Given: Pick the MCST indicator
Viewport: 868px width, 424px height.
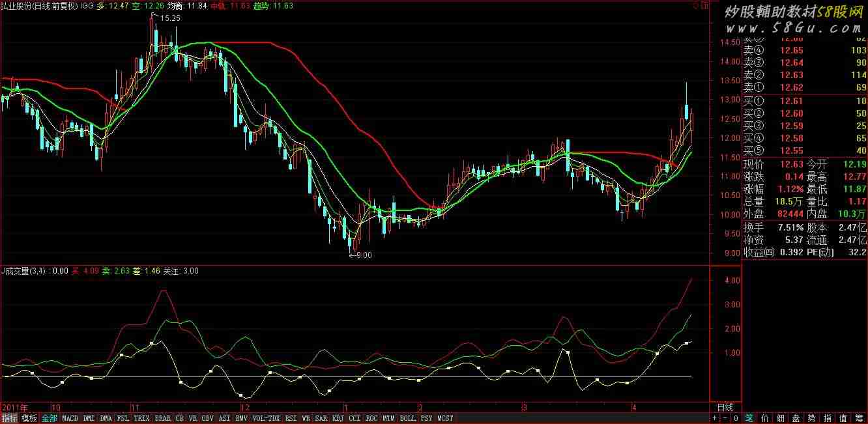Looking at the screenshot, I should [445, 418].
